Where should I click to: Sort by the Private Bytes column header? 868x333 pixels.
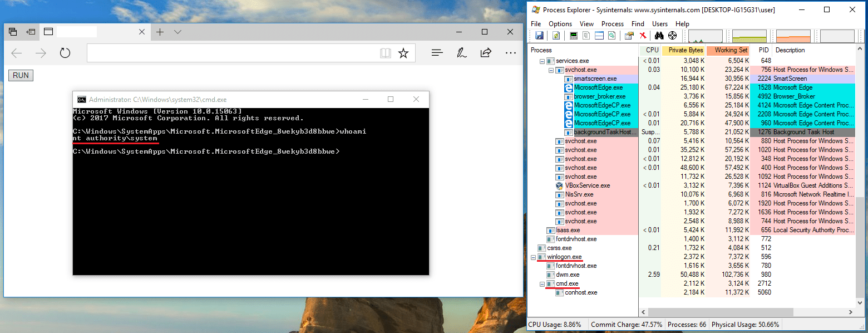(685, 50)
